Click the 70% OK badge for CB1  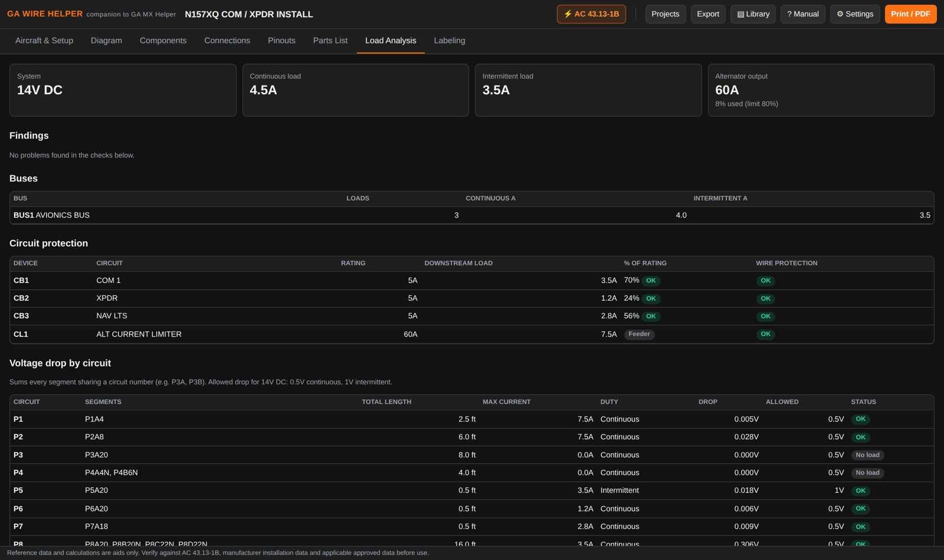651,281
